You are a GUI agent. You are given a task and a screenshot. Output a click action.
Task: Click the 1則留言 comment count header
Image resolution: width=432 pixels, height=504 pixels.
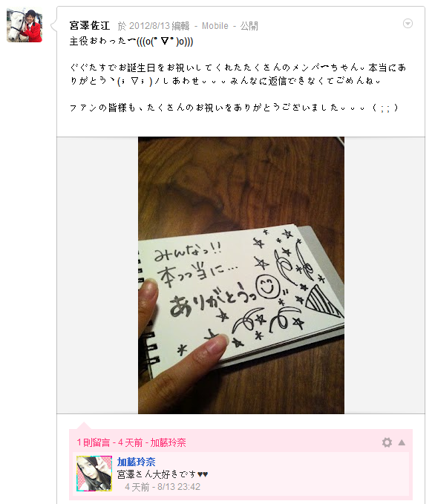coord(94,442)
